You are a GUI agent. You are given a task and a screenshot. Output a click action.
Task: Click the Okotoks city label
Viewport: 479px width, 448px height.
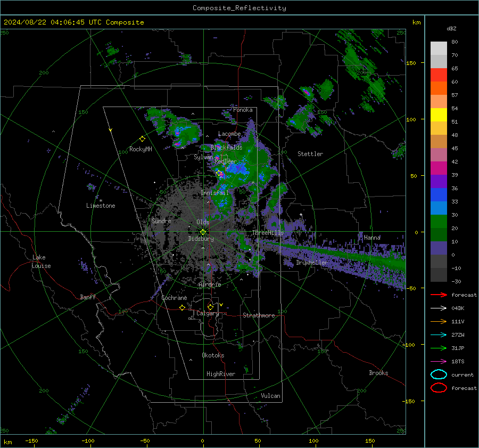click(x=213, y=355)
